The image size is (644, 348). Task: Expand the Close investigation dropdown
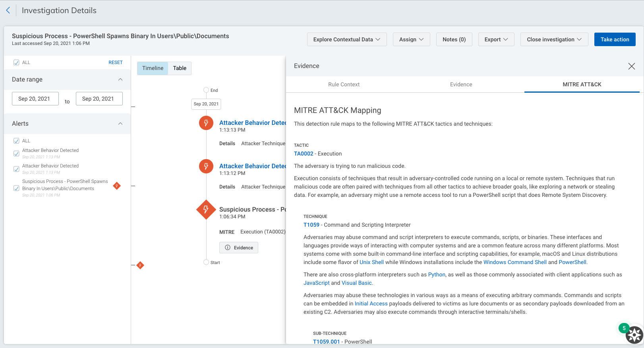tap(554, 39)
